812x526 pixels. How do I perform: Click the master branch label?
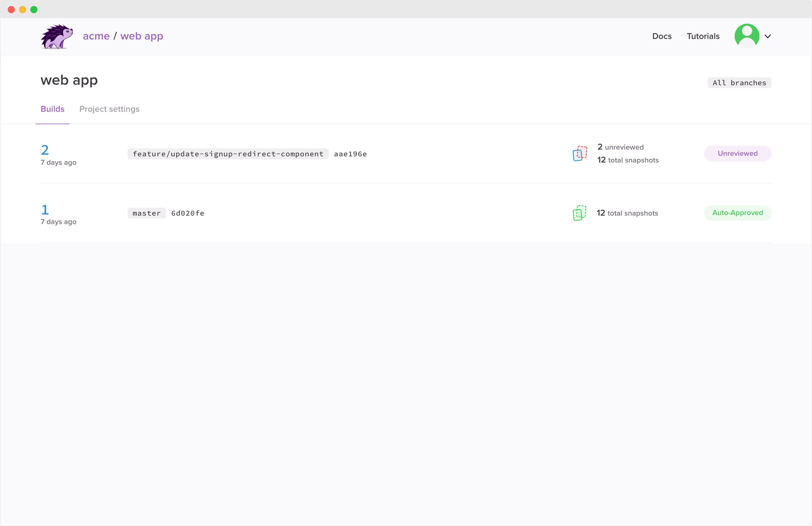coord(146,213)
